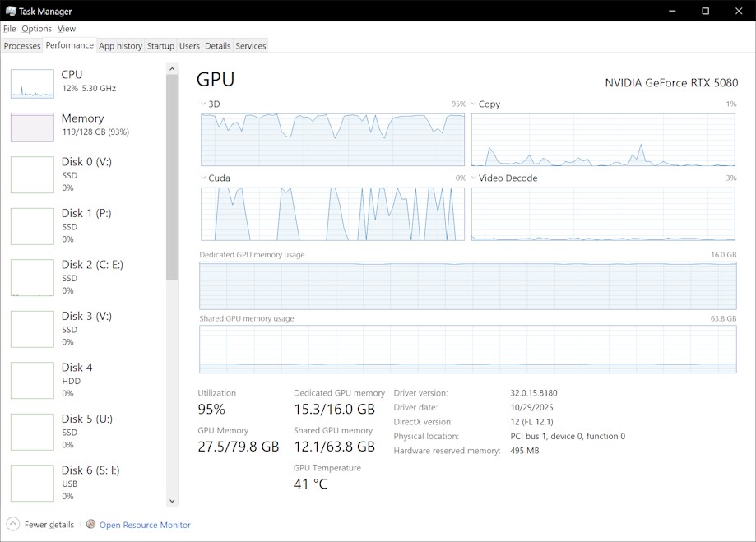Click the Video Decode utilization graph
The height and width of the screenshot is (542, 756).
(x=603, y=214)
